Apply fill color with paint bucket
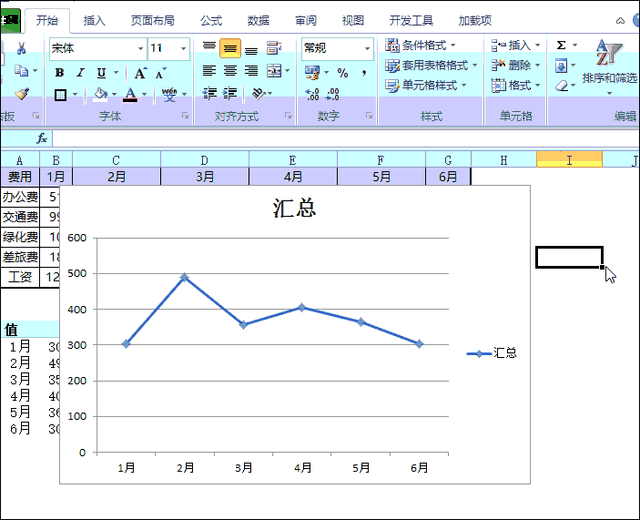The image size is (640, 520). tap(100, 94)
